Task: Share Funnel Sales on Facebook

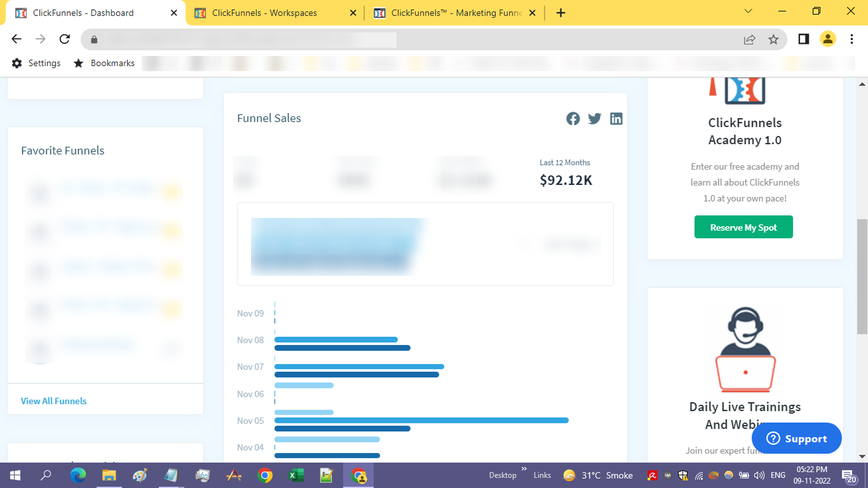Action: [573, 119]
